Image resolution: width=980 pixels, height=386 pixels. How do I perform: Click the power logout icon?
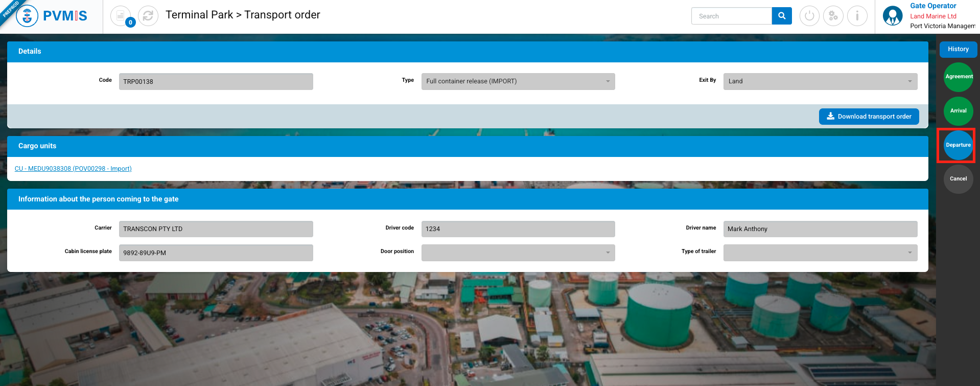pos(809,16)
